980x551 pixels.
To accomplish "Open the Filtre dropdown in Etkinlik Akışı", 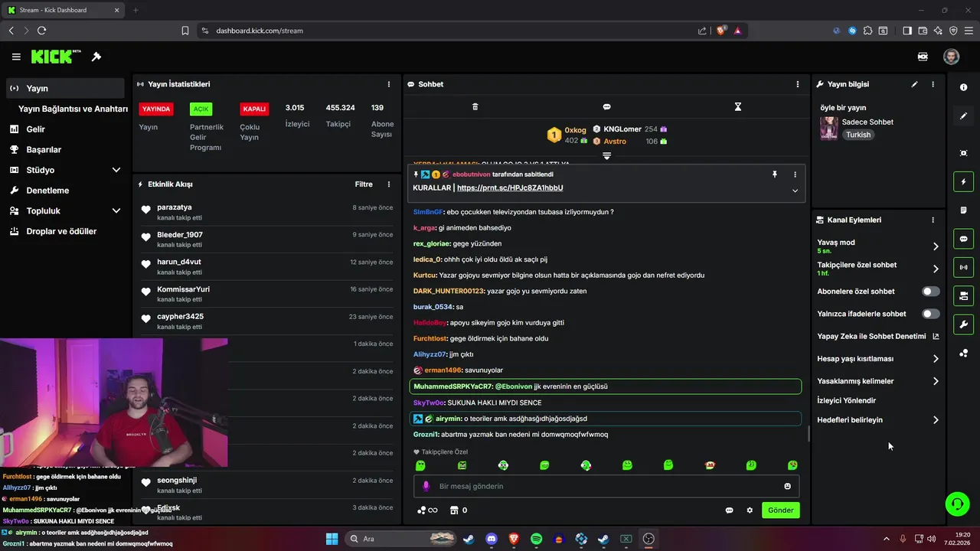I will (x=364, y=184).
